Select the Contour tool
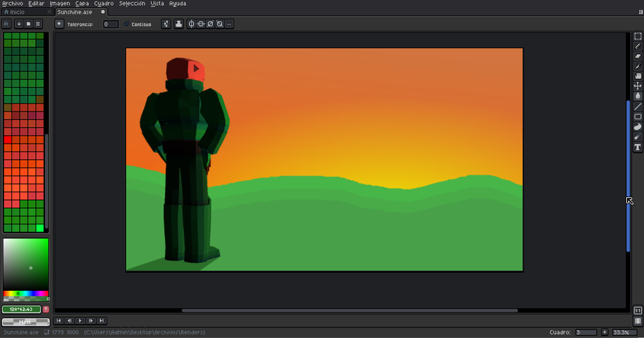The image size is (644, 338). pyautogui.click(x=638, y=126)
